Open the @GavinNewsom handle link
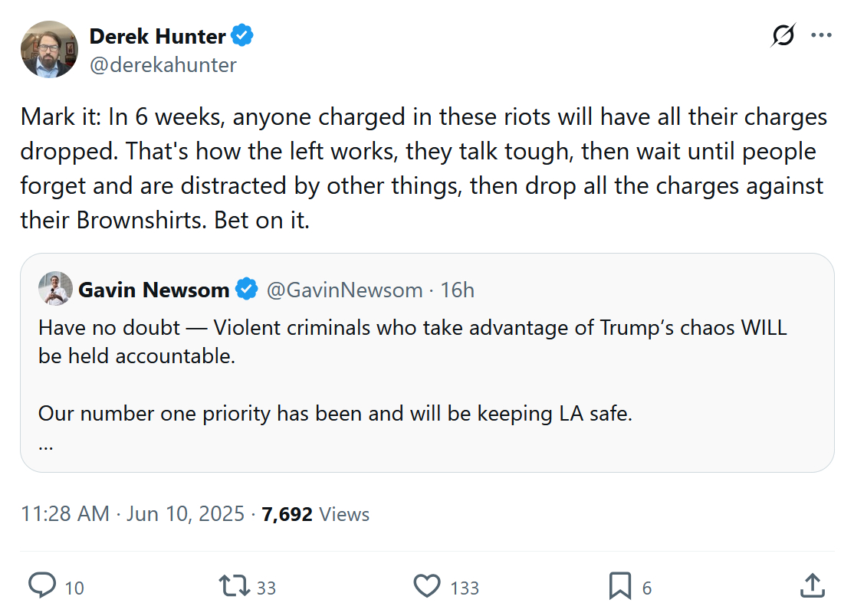The width and height of the screenshot is (854, 616). point(344,290)
